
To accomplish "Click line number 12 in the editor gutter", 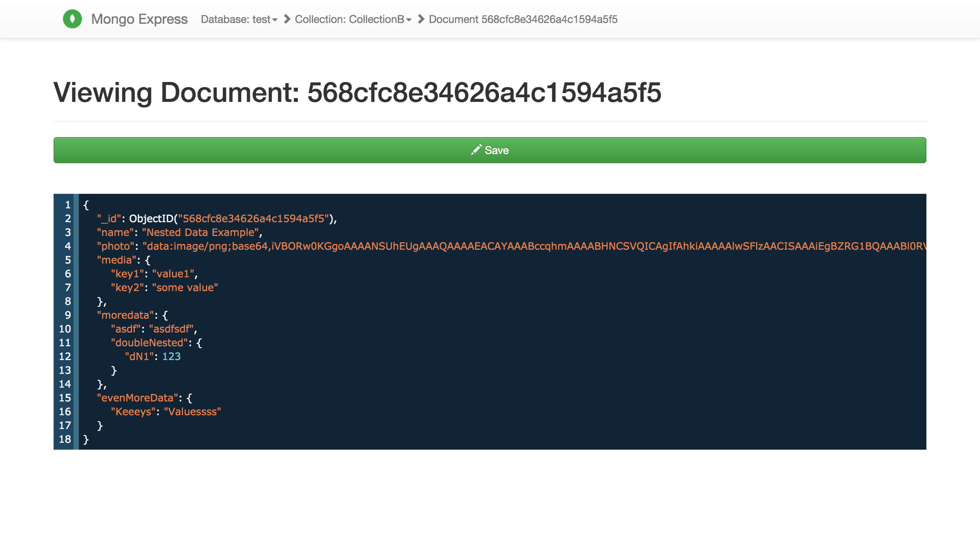I will (x=65, y=356).
